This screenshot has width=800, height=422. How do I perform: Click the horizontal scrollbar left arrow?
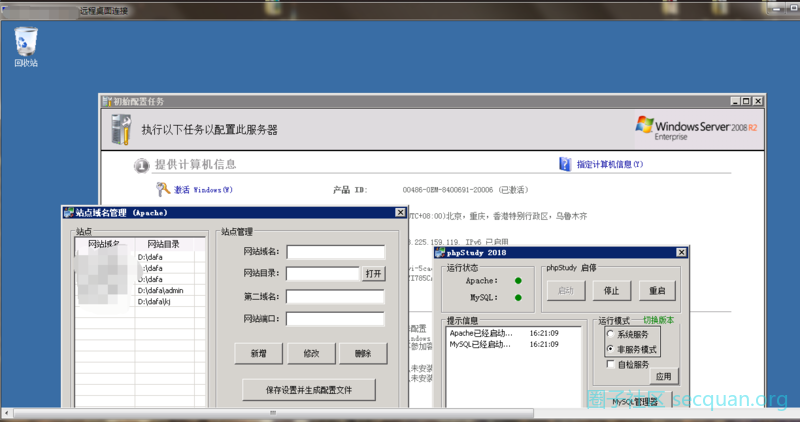tap(7, 412)
